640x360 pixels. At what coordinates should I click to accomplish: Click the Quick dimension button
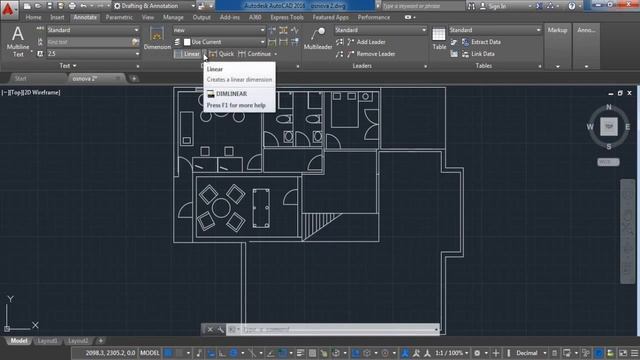[222, 54]
